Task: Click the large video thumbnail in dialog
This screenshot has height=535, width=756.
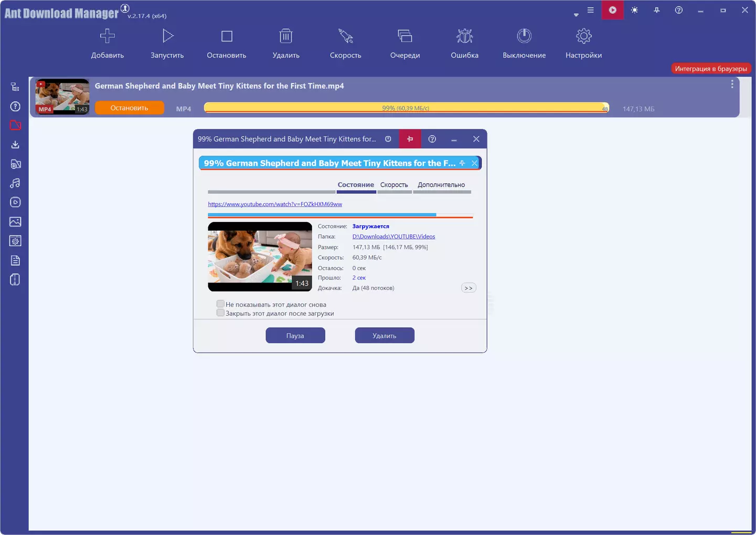Action: 260,256
